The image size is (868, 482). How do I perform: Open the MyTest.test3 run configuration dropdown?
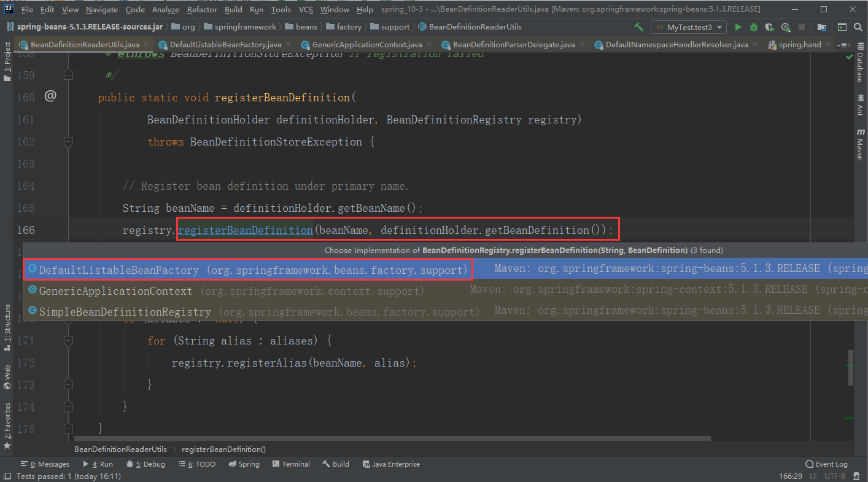tap(689, 27)
